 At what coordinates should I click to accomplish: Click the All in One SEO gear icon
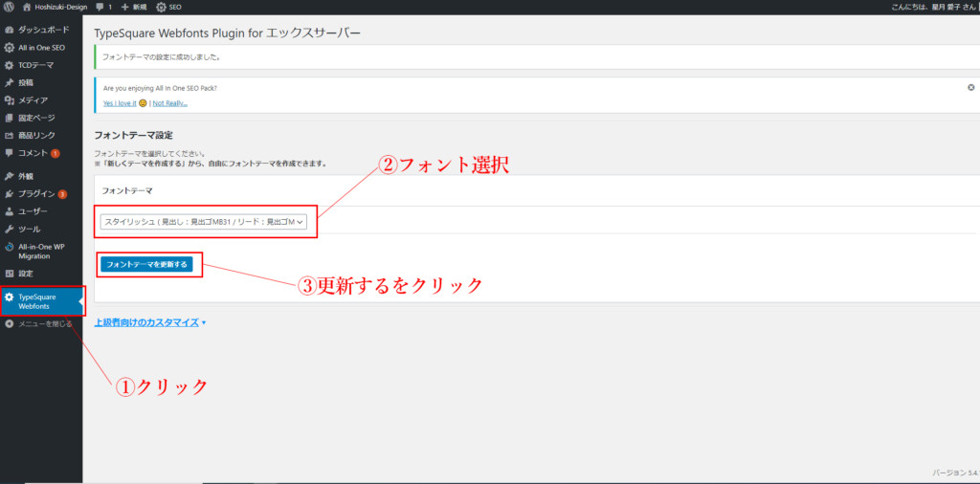click(9, 48)
